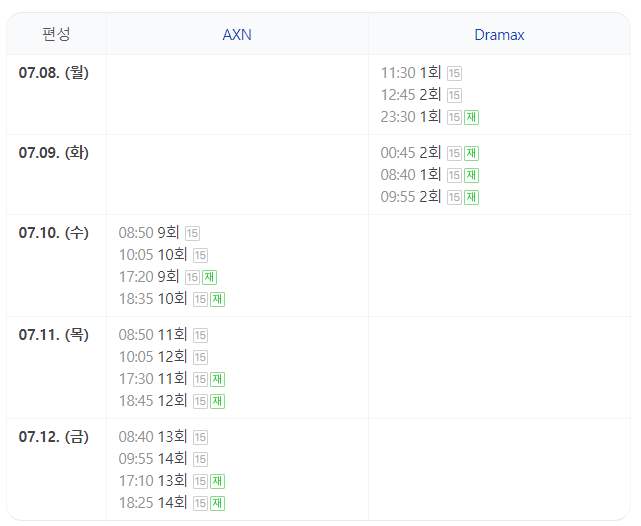641x526 pixels.
Task: Click the 15 rating icon beside 08:50 9회
Action: (x=192, y=234)
